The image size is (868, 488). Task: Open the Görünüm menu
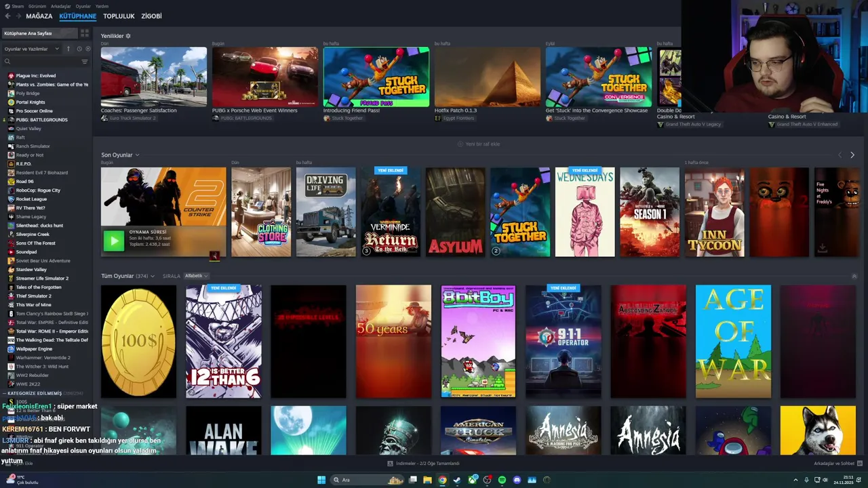tap(37, 5)
